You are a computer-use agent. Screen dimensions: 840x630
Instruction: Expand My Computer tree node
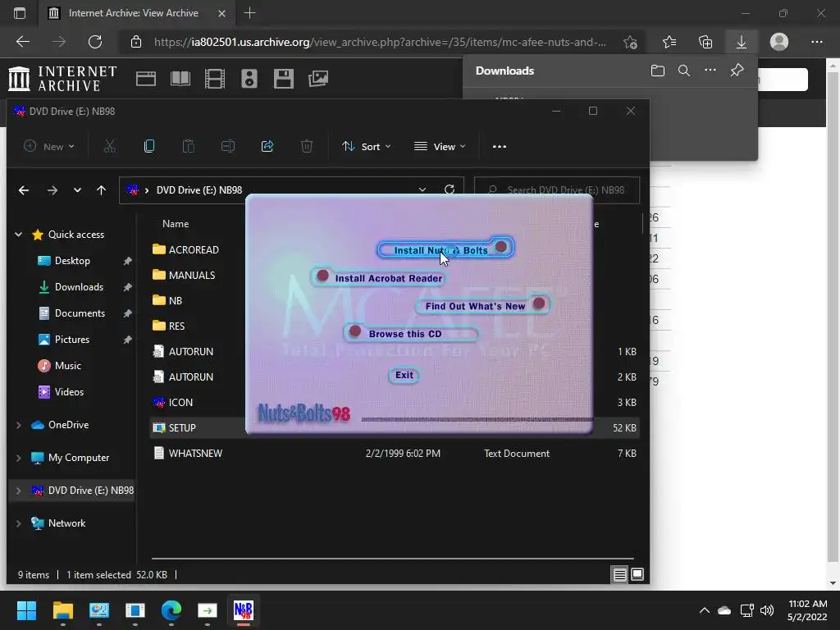tap(18, 458)
